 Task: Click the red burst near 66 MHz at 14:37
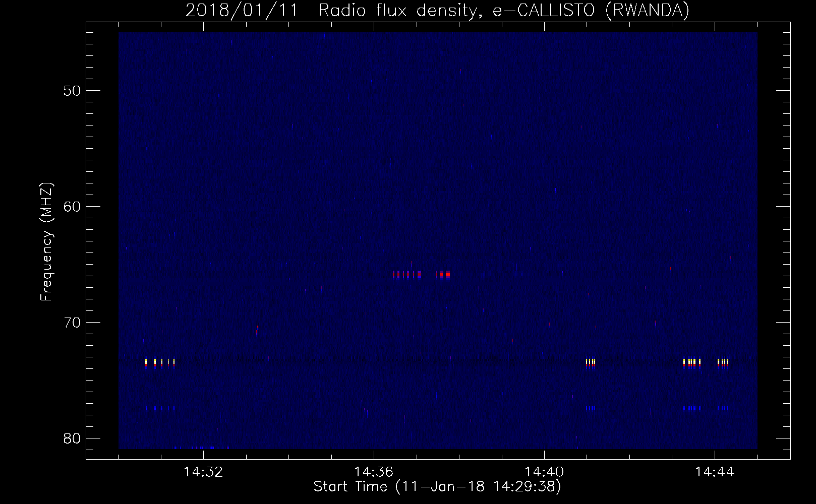[x=421, y=275]
